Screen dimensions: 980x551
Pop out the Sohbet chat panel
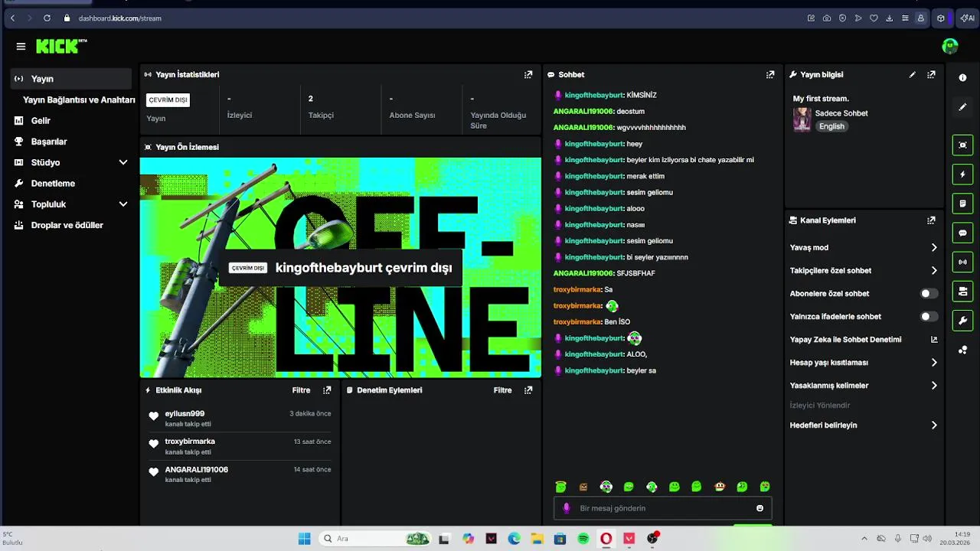(770, 74)
